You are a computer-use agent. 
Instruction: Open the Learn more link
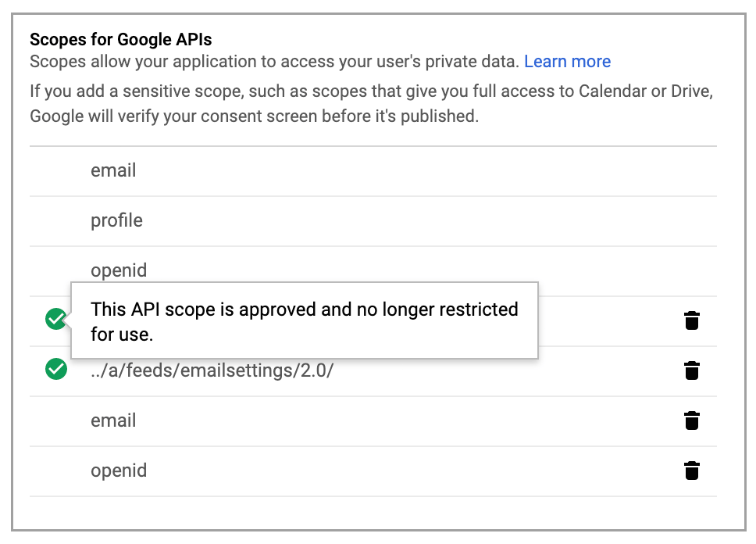click(567, 62)
